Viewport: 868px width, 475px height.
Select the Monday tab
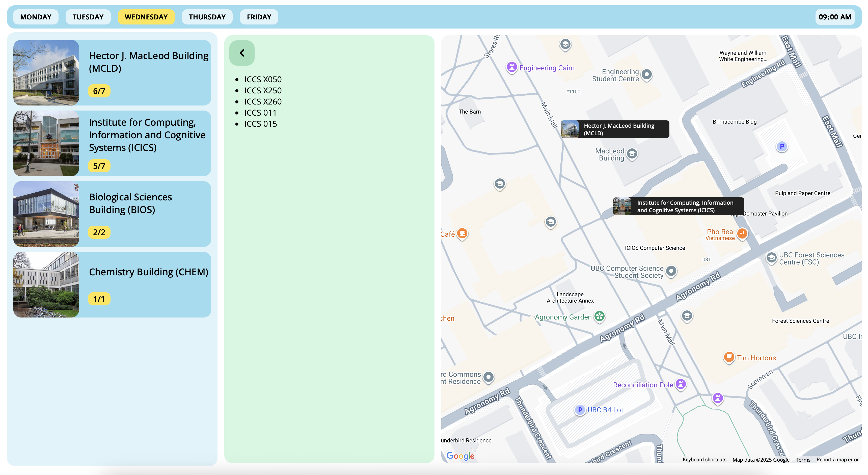(36, 17)
